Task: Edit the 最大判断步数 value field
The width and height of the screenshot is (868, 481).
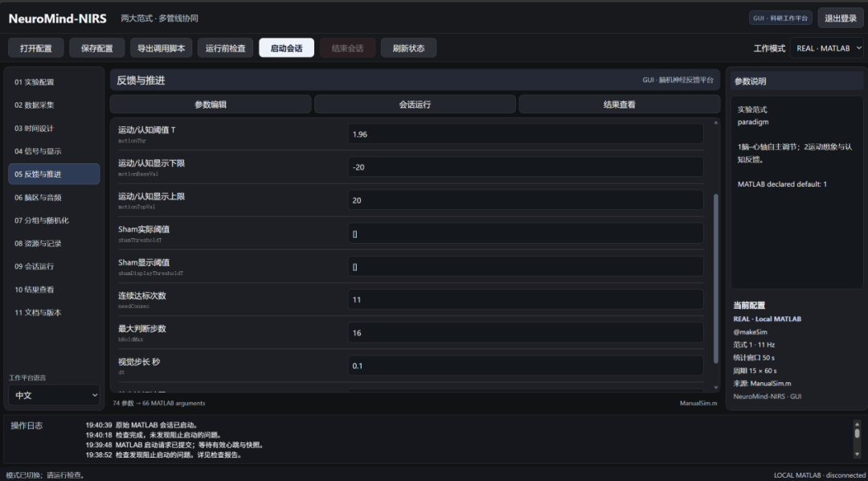Action: (526, 332)
